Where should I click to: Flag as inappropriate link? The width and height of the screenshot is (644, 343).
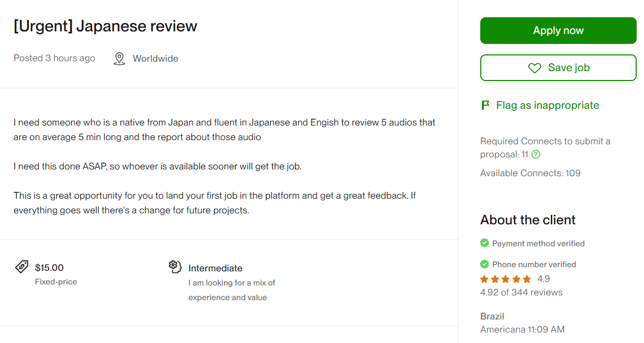[547, 105]
